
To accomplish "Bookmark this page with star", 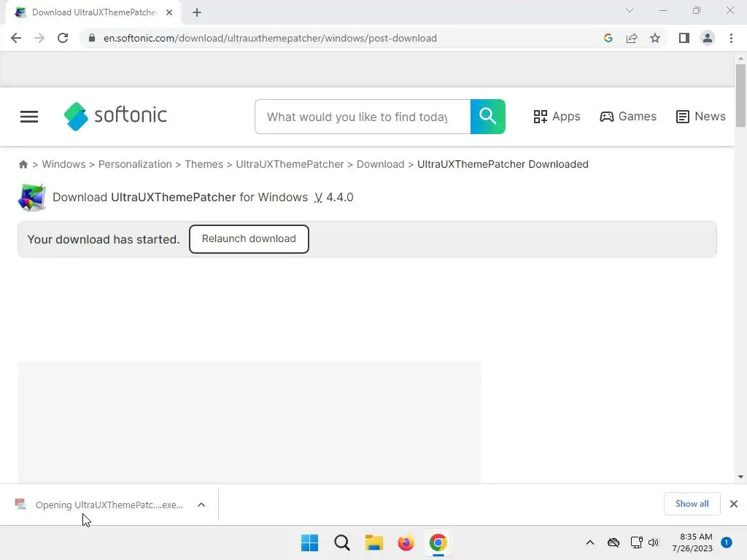I will pyautogui.click(x=655, y=38).
